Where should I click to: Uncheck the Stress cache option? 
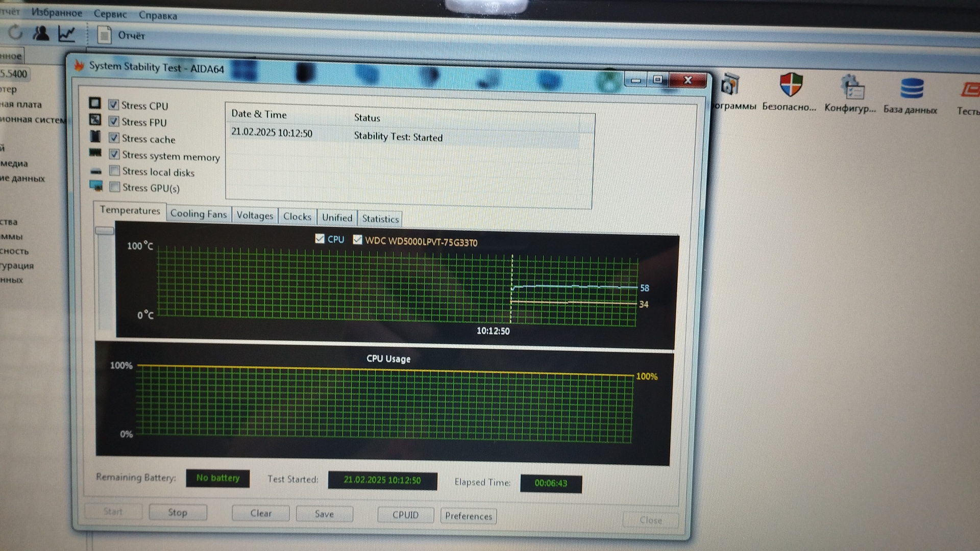[113, 138]
